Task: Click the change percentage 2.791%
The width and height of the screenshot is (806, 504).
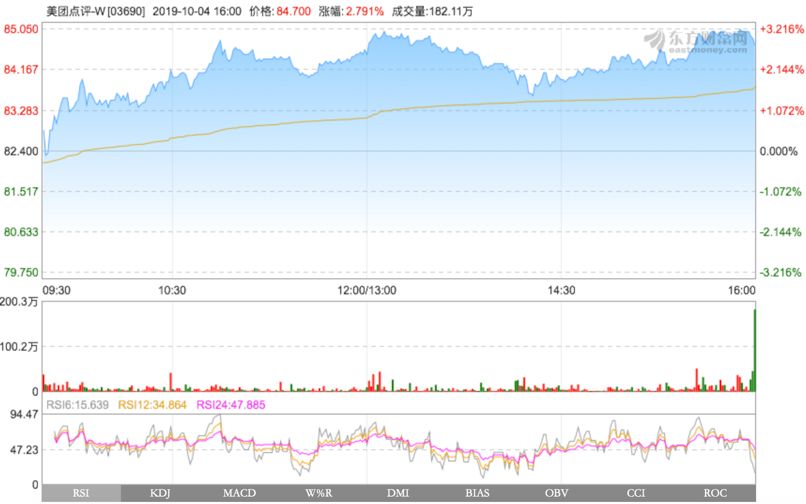Action: (x=364, y=11)
